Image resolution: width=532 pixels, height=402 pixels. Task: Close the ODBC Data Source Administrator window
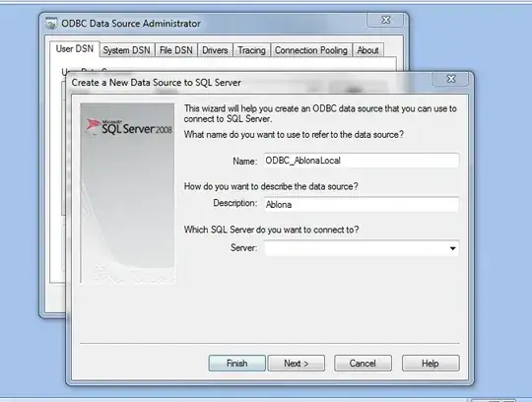coord(385,20)
